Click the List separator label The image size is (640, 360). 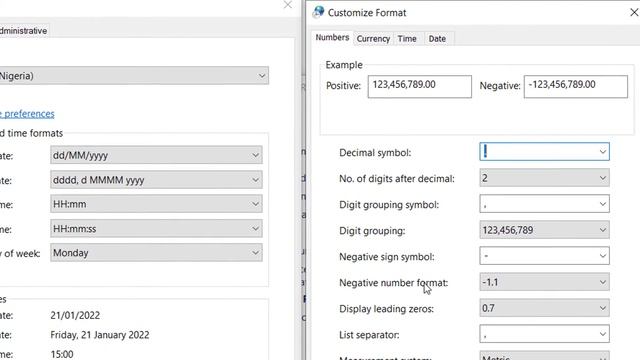369,335
